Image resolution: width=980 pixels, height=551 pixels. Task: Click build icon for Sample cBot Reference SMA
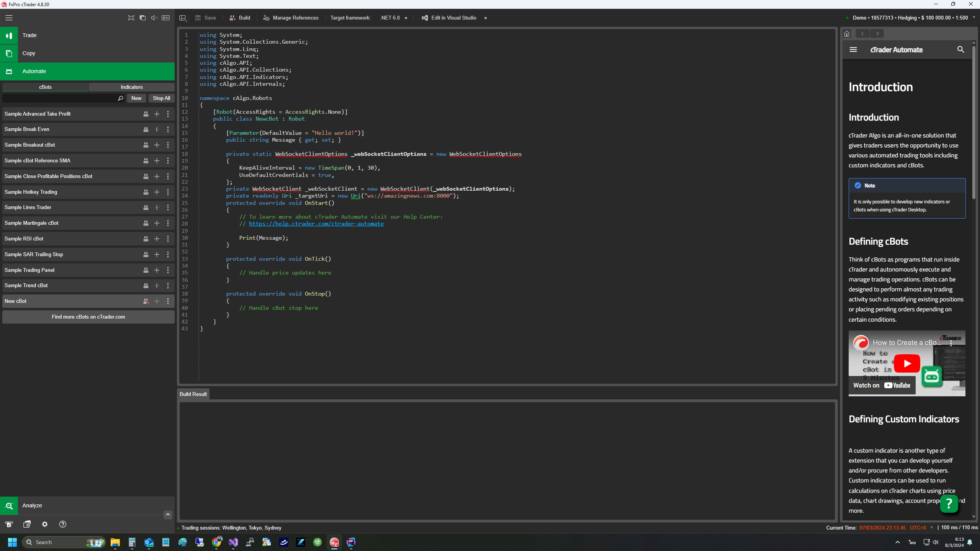click(x=146, y=161)
